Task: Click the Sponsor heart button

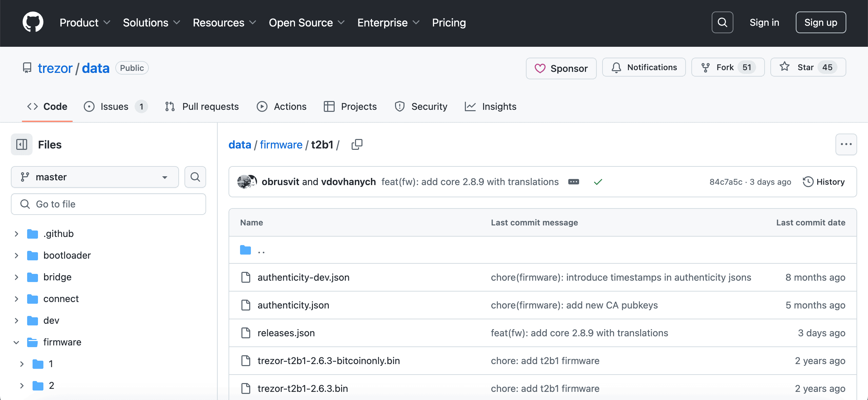Action: point(561,68)
